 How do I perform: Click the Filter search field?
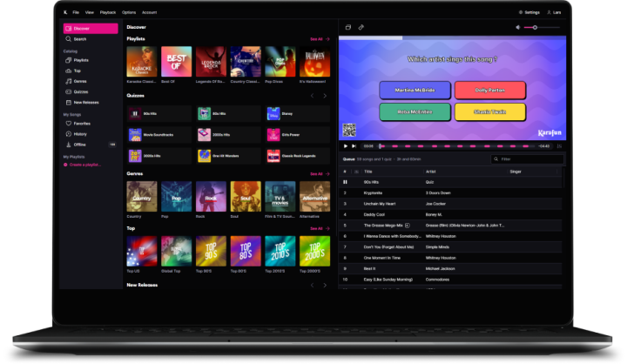527,159
